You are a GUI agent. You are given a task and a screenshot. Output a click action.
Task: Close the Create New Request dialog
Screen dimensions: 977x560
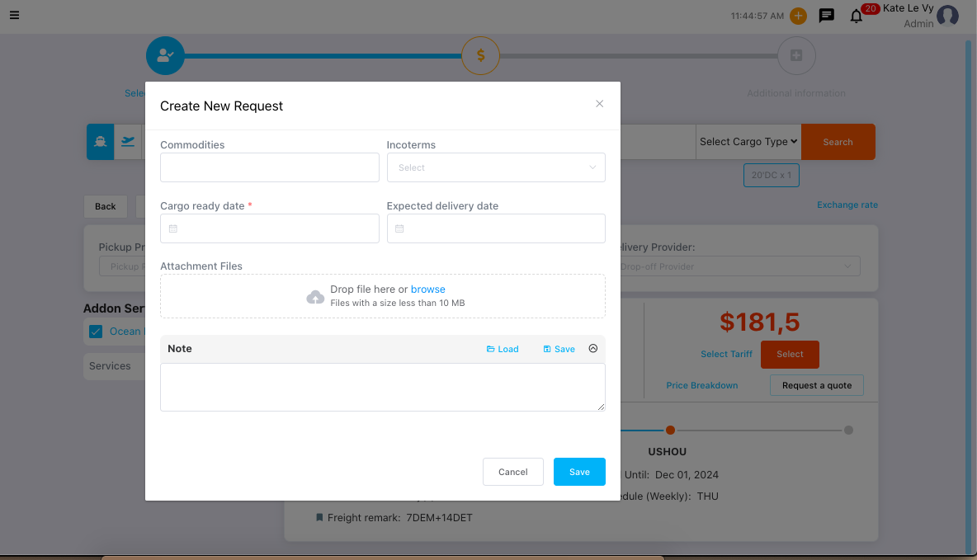[599, 104]
